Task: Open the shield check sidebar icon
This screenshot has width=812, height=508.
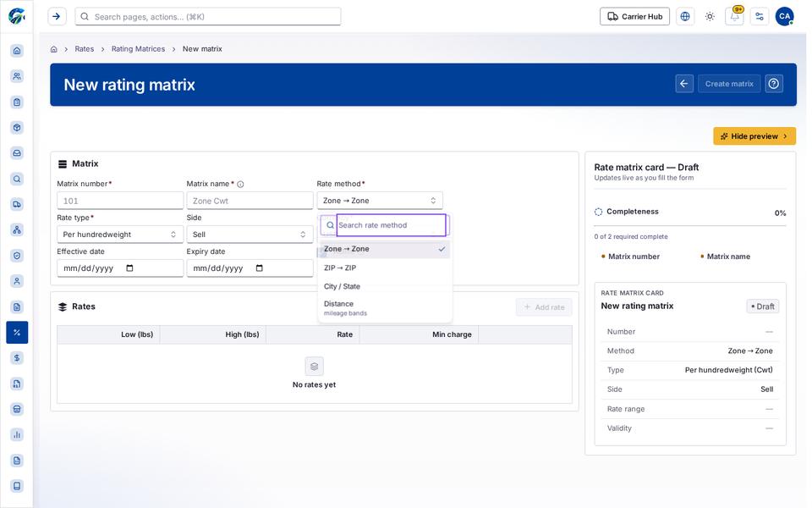Action: pos(17,256)
